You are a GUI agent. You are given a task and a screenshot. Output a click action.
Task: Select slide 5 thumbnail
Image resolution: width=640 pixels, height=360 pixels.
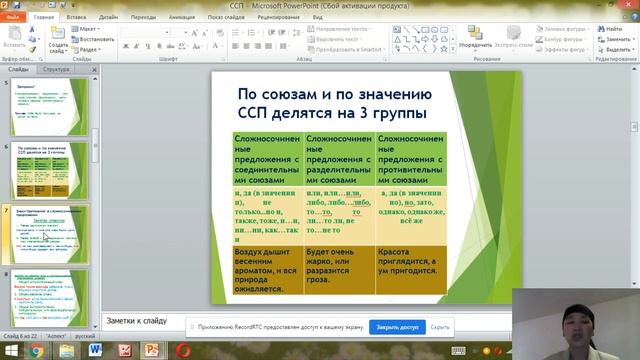tap(49, 107)
